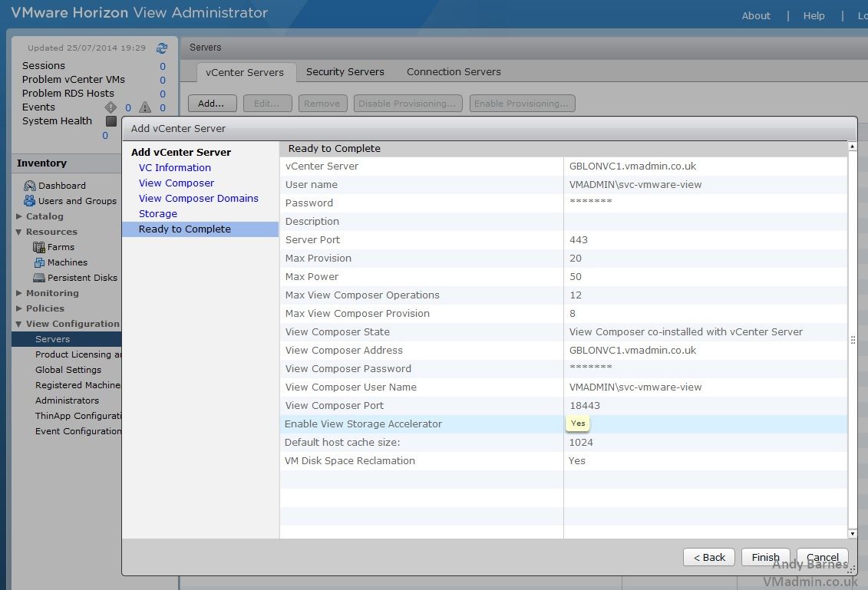
Task: Click the Disable Provisioning... button
Action: (408, 104)
